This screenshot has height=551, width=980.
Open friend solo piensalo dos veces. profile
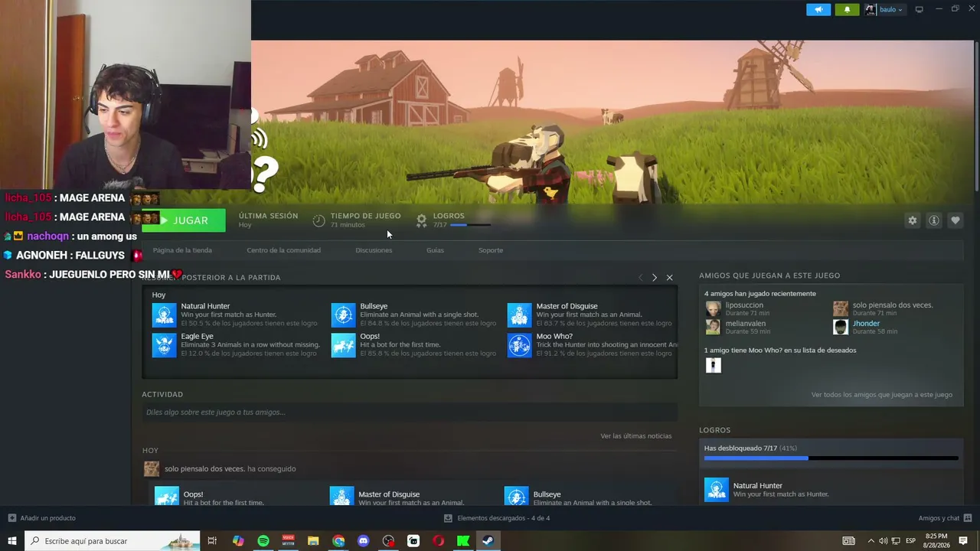coord(893,305)
